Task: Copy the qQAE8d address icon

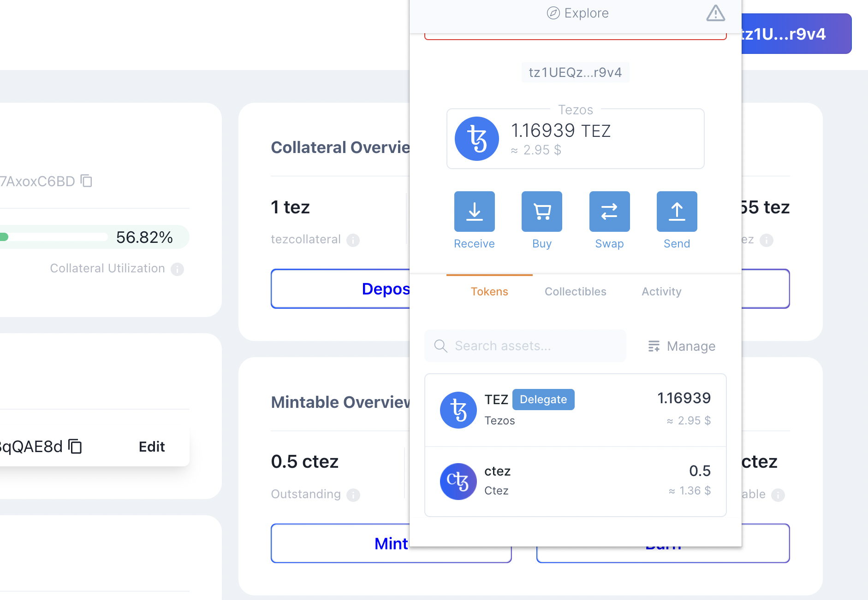Action: 75,447
